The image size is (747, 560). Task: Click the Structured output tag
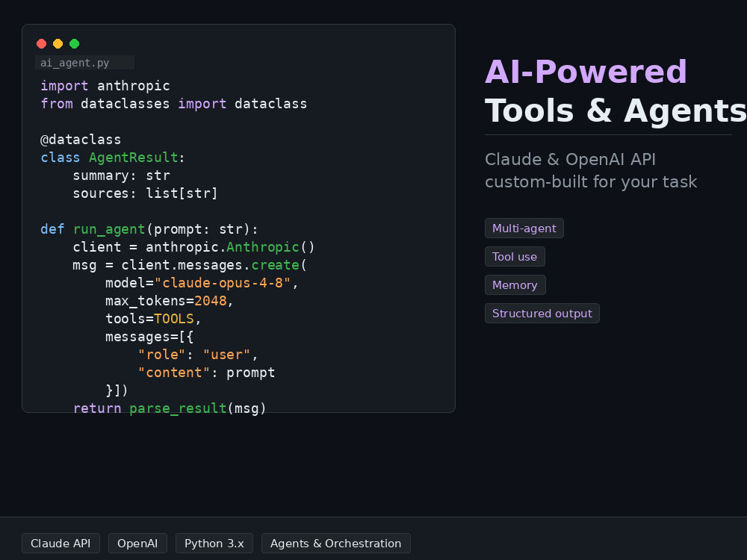[x=542, y=314]
